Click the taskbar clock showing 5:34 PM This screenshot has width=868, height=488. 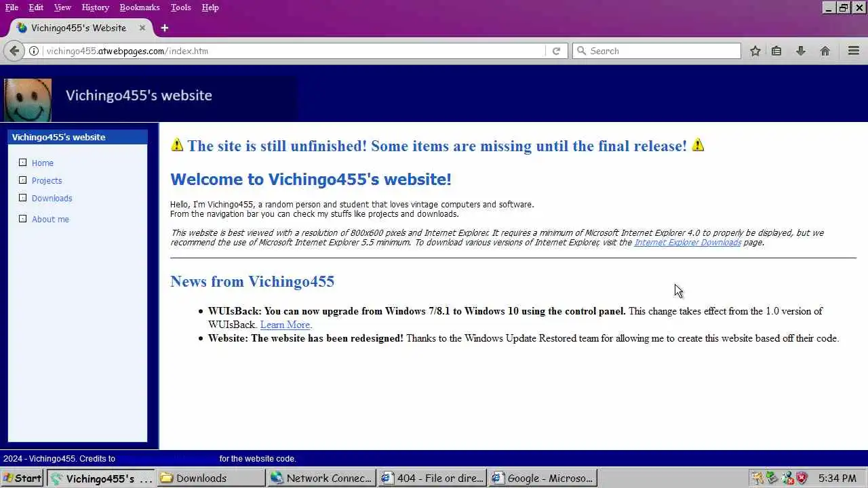coord(837,479)
